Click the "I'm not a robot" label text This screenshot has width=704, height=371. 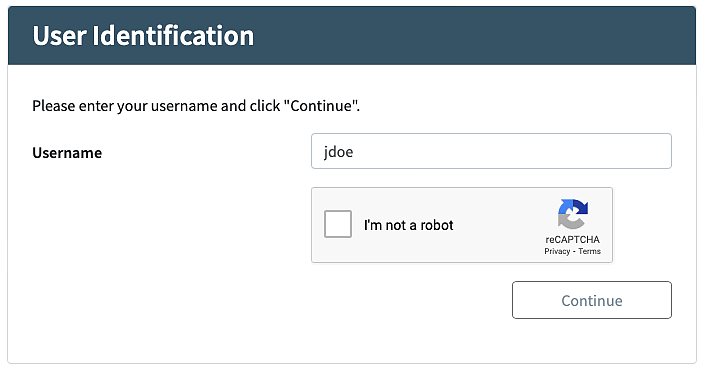tap(408, 225)
